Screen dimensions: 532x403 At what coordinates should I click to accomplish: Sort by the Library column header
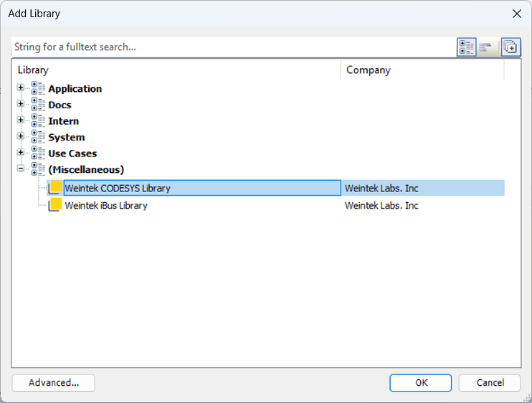176,70
